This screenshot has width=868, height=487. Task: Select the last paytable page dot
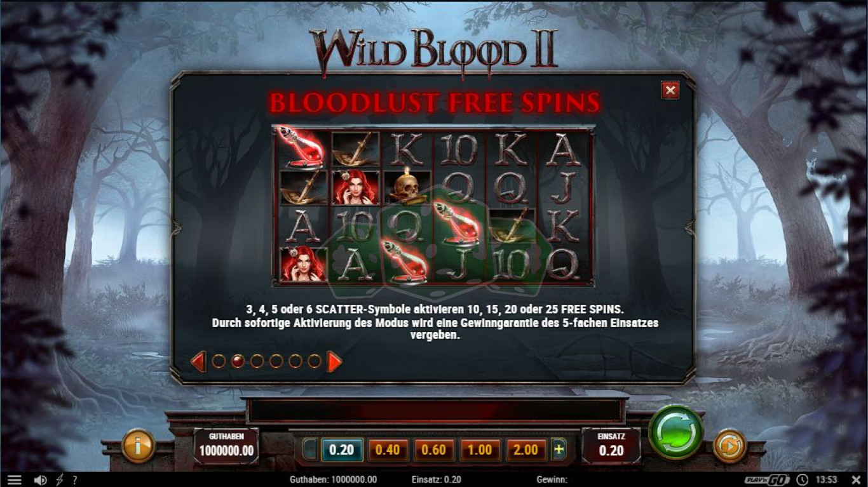click(x=314, y=361)
